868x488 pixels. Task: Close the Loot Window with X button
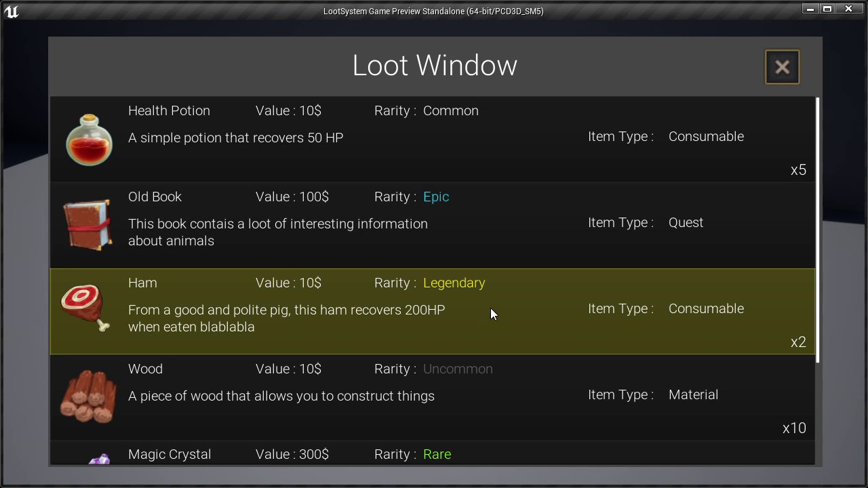tap(782, 67)
